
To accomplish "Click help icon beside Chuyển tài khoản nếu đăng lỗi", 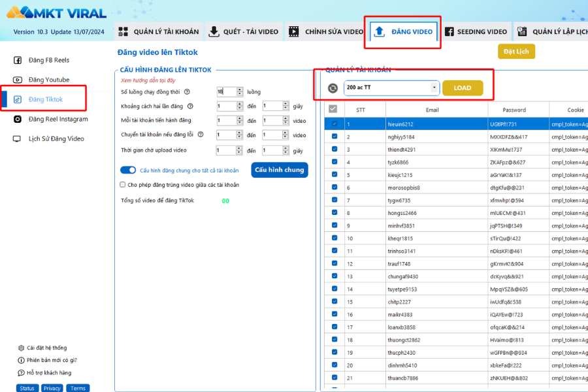I will tap(201, 135).
